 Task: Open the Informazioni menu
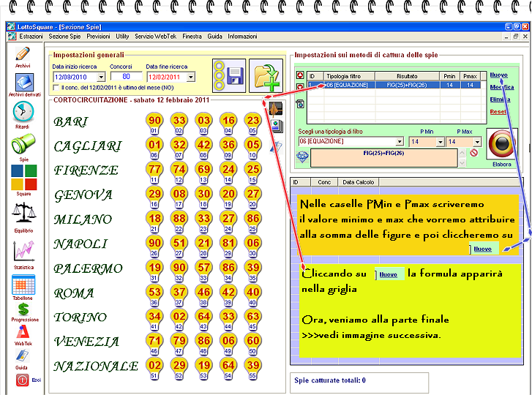point(242,37)
